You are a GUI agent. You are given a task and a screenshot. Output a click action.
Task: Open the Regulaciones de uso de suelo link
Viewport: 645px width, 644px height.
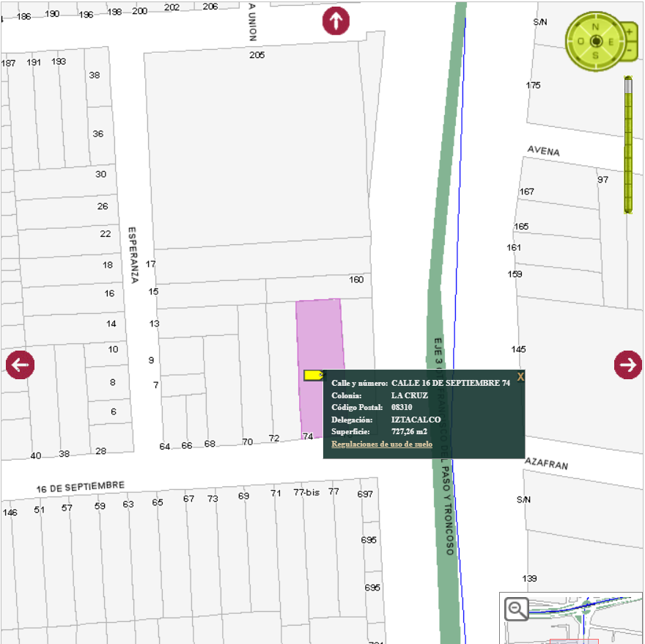[382, 444]
